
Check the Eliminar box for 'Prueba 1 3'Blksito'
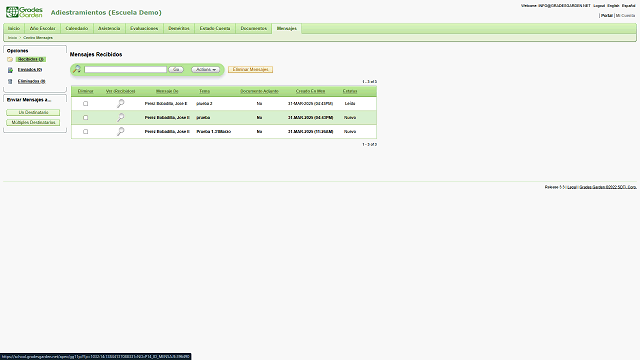(85, 131)
